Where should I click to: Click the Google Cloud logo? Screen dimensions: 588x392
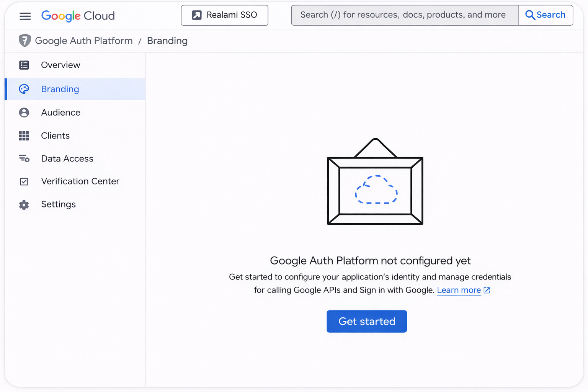(x=78, y=16)
